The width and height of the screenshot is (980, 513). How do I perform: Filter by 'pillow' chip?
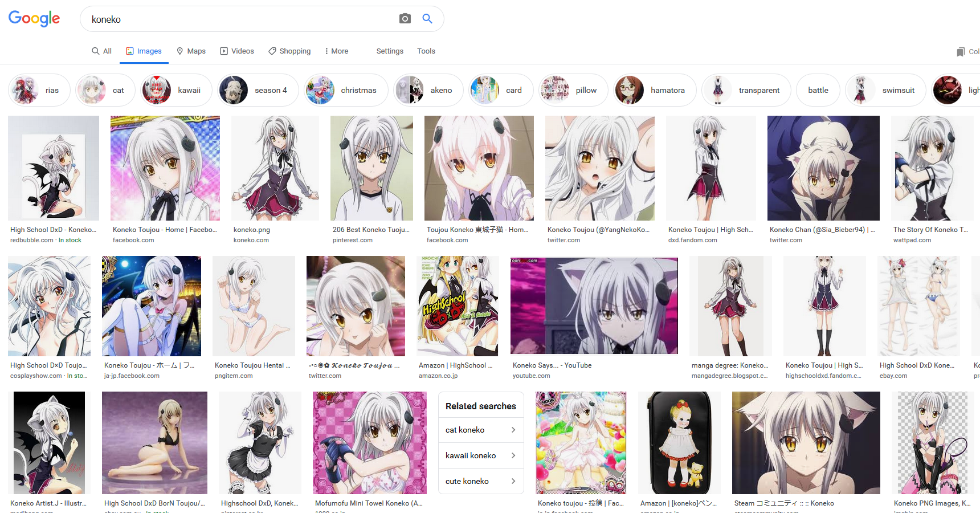573,90
